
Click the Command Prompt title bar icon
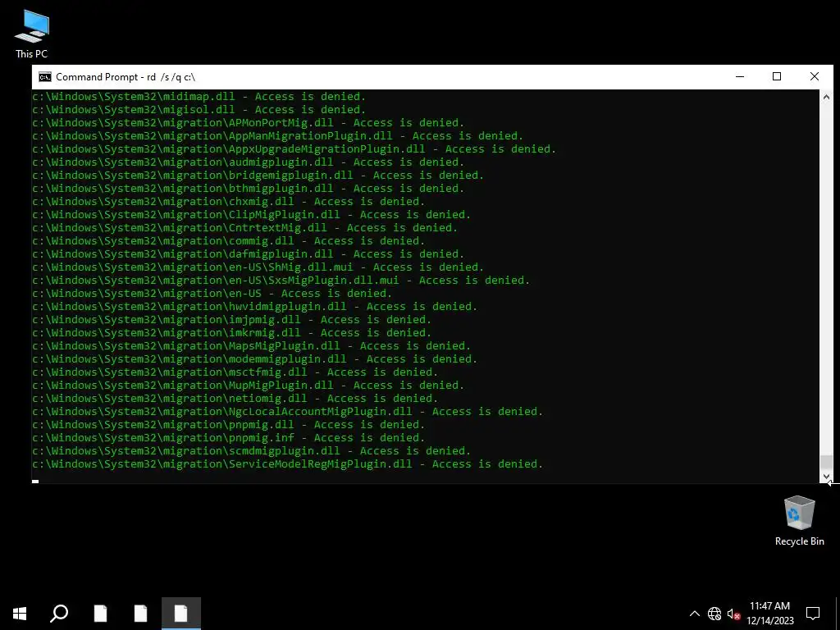pyautogui.click(x=45, y=77)
